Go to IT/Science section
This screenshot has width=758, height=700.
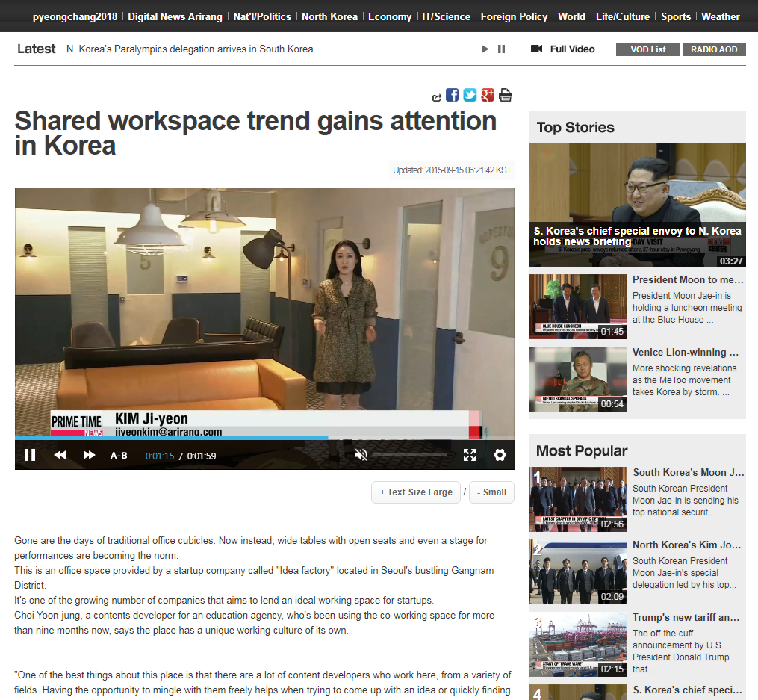(446, 17)
